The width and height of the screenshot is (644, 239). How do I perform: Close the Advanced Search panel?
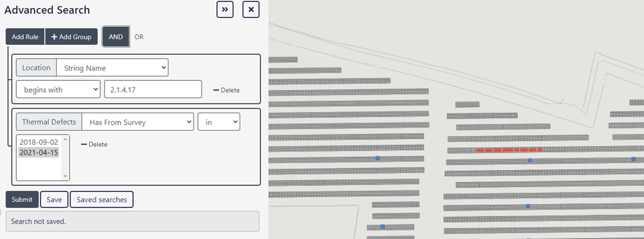pos(251,9)
